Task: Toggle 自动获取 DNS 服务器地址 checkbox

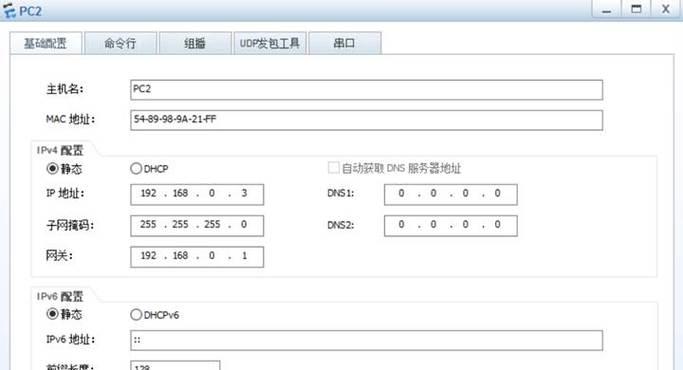Action: pyautogui.click(x=333, y=168)
